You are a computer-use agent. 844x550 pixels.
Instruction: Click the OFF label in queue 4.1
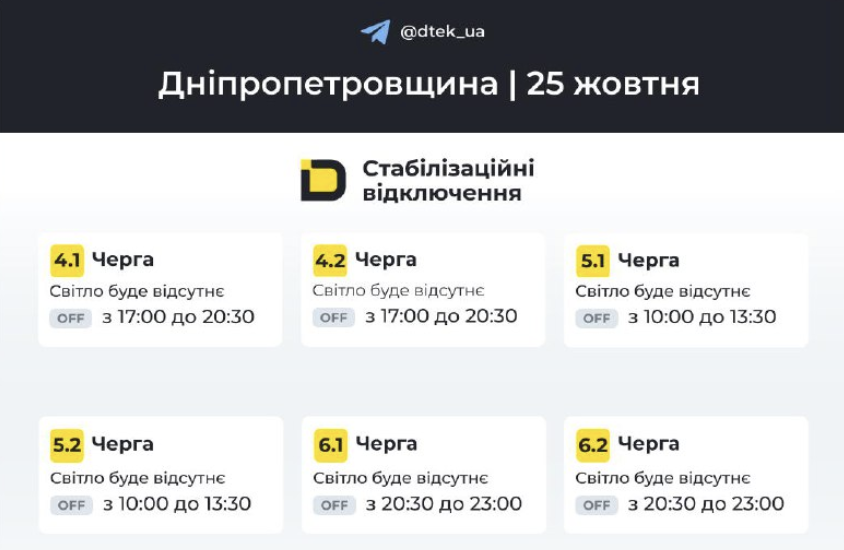coord(71,318)
